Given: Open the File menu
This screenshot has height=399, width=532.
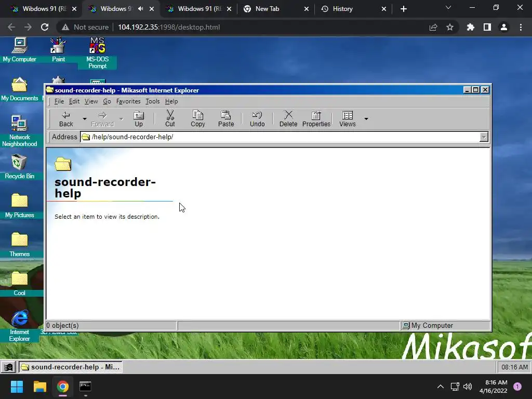Looking at the screenshot, I should pos(59,101).
